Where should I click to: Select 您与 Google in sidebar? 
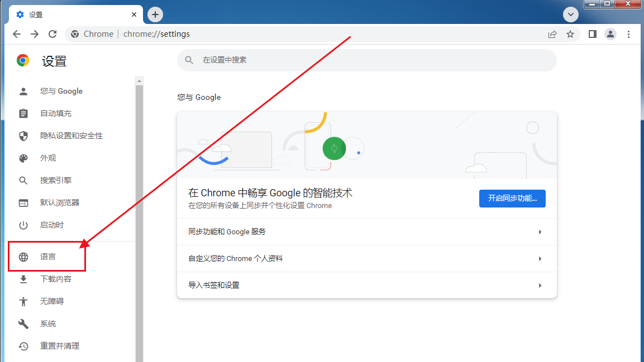click(61, 91)
